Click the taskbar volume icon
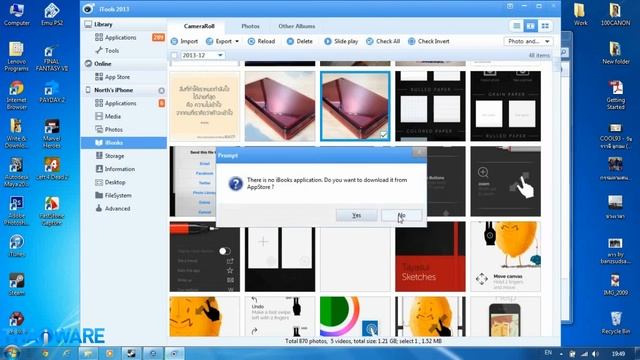640x360 pixels. pyautogui.click(x=595, y=353)
